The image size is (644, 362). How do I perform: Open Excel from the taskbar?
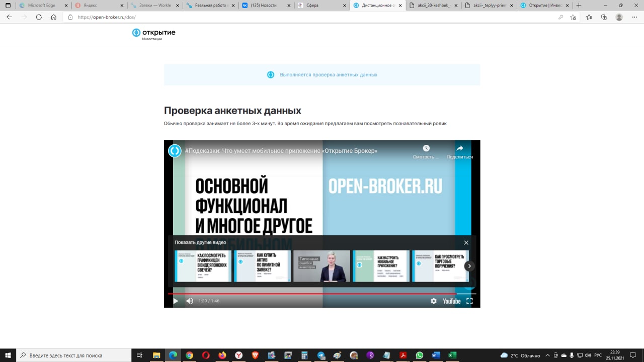pyautogui.click(x=452, y=355)
